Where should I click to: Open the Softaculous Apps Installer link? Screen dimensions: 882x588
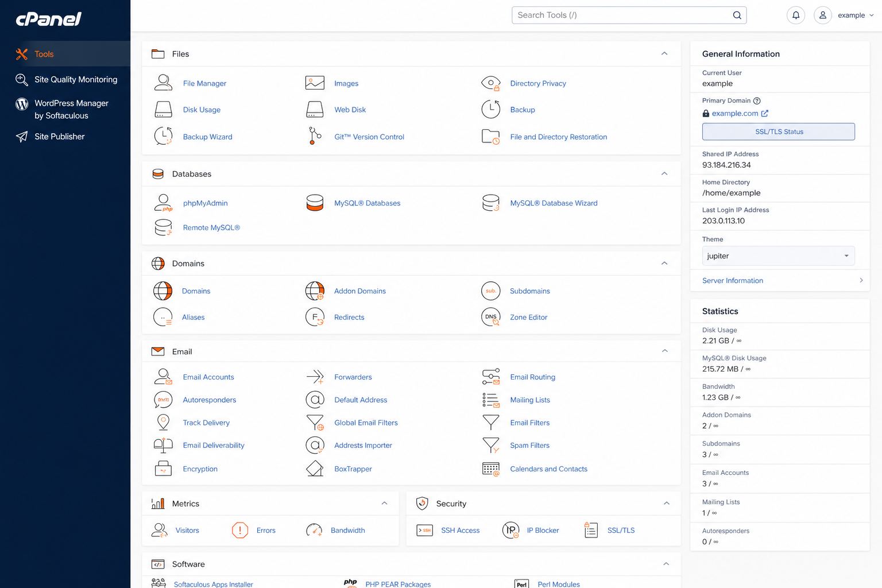(213, 583)
